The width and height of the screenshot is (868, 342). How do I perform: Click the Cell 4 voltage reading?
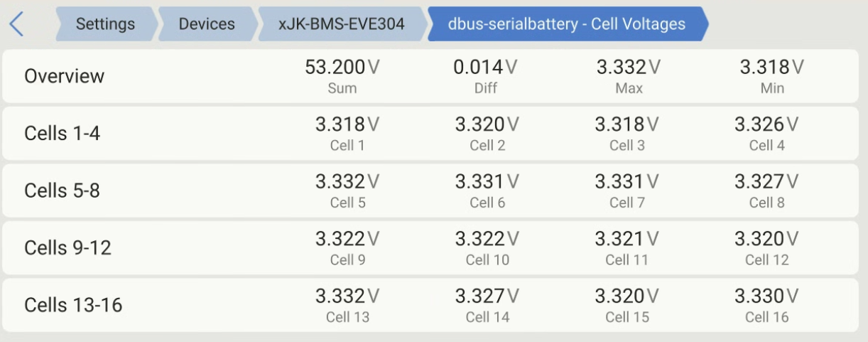pyautogui.click(x=766, y=125)
